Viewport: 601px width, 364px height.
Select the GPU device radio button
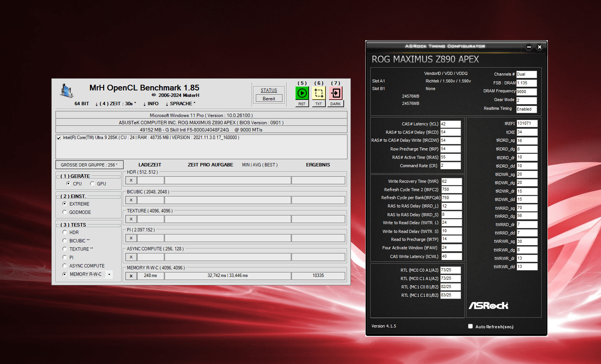92,184
